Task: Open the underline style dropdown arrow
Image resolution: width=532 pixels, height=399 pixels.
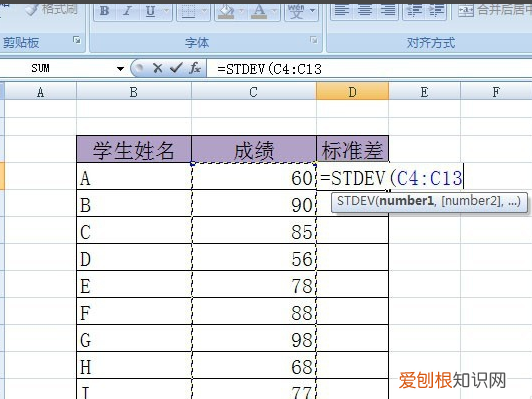Action: [166, 11]
